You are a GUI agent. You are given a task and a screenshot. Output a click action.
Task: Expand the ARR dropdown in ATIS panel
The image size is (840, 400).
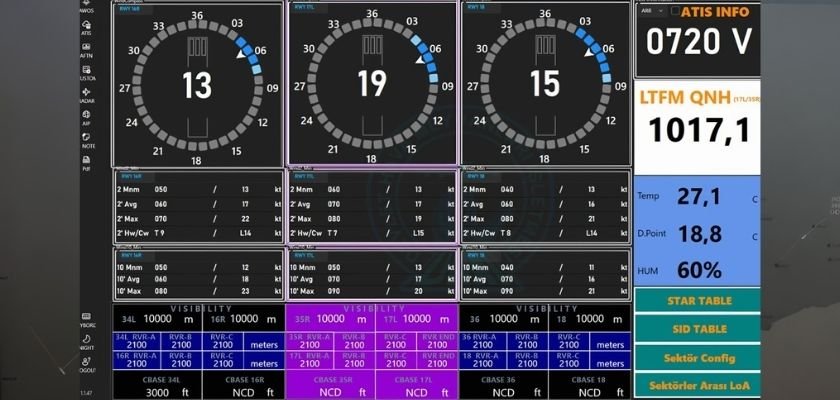pyautogui.click(x=650, y=13)
